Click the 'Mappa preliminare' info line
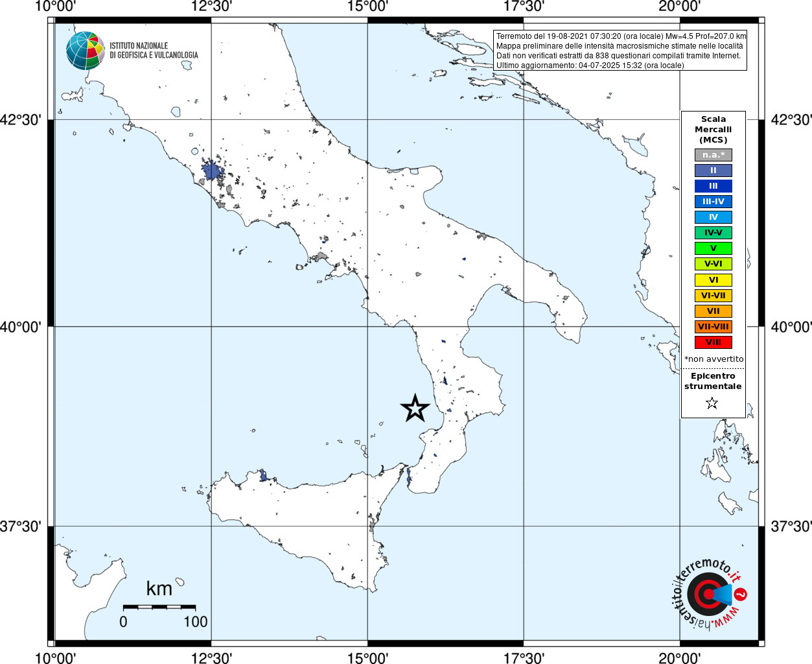This screenshot has width=812, height=664. point(620,46)
